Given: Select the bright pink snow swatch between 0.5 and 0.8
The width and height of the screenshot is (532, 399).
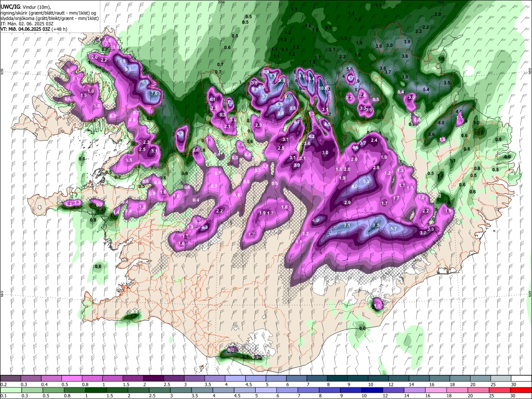Looking at the screenshot, I should 71,378.
